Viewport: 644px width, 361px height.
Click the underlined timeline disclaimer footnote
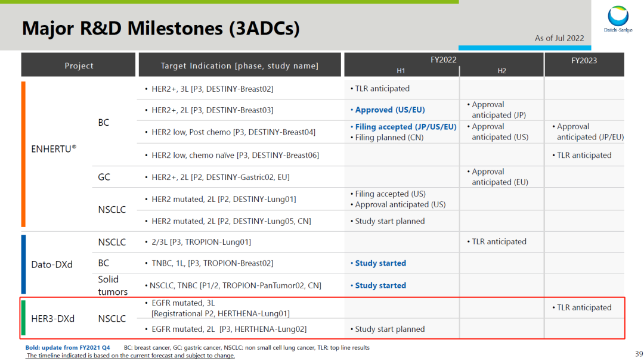(x=131, y=355)
